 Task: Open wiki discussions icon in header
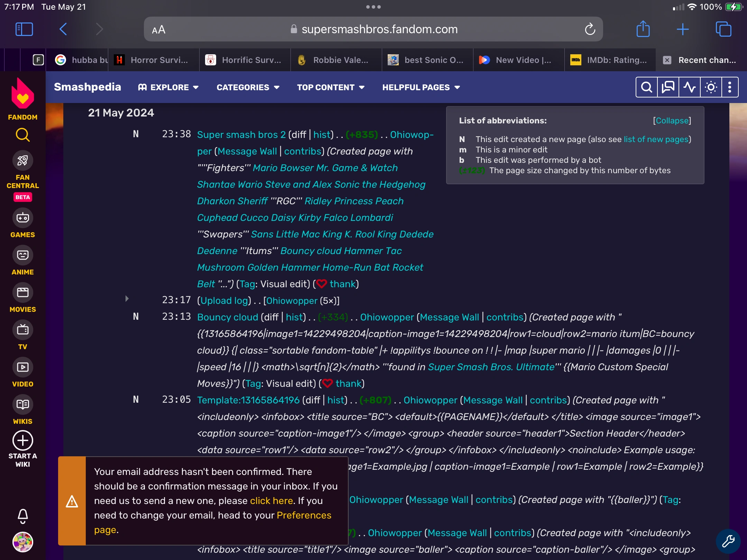point(668,87)
